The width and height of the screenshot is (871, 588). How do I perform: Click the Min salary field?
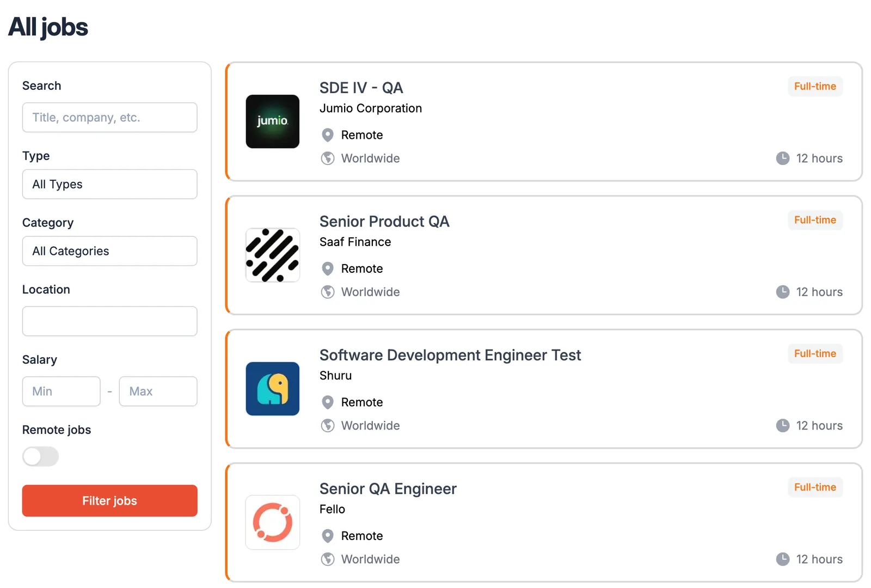pyautogui.click(x=61, y=391)
